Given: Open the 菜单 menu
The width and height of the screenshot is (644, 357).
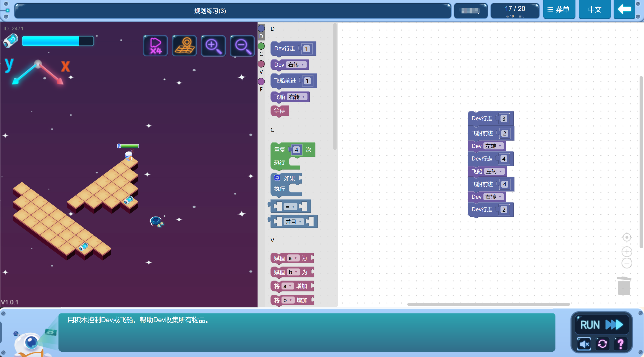Looking at the screenshot, I should [559, 9].
